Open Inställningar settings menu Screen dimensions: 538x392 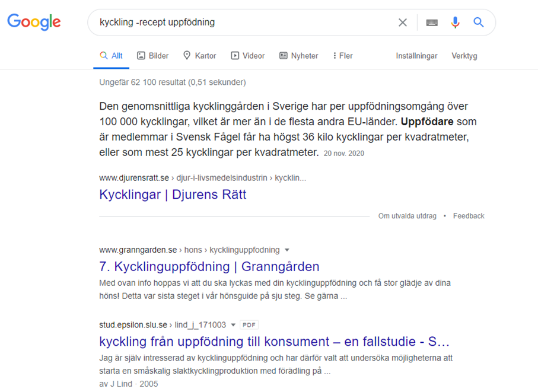click(416, 56)
